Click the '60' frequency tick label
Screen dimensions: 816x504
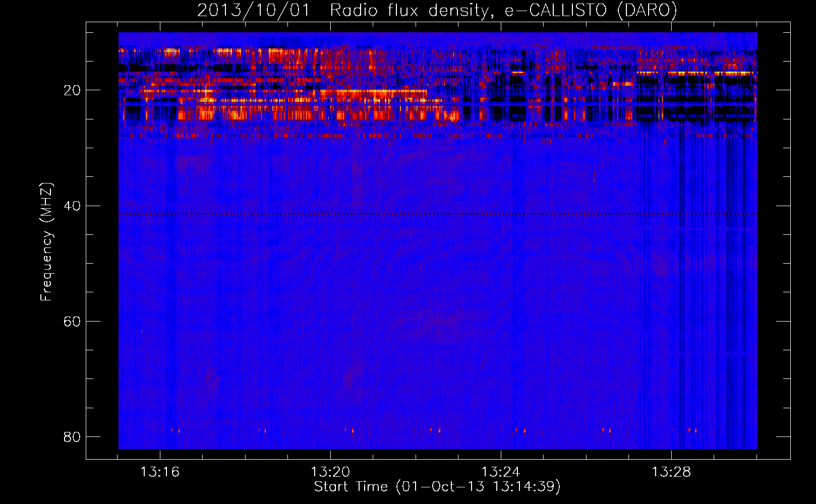tap(72, 321)
